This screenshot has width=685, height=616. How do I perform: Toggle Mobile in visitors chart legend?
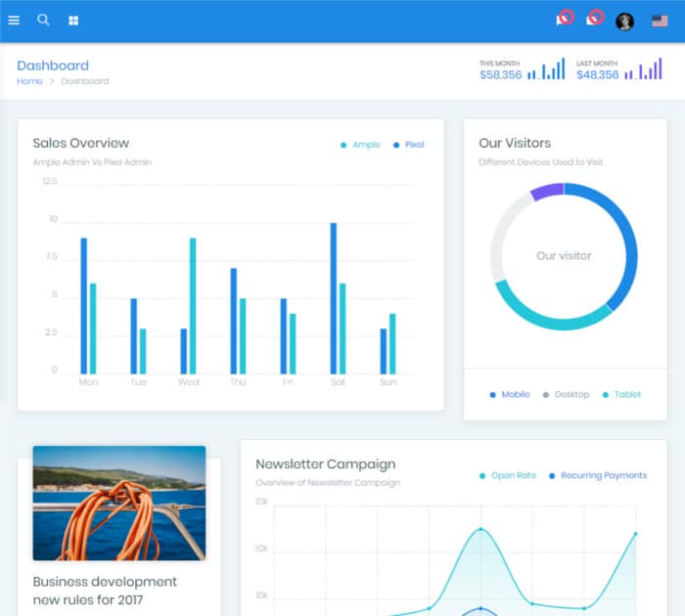pyautogui.click(x=510, y=395)
